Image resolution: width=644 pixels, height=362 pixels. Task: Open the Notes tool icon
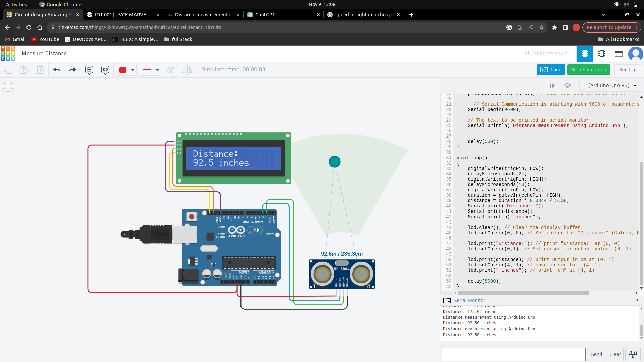(89, 70)
